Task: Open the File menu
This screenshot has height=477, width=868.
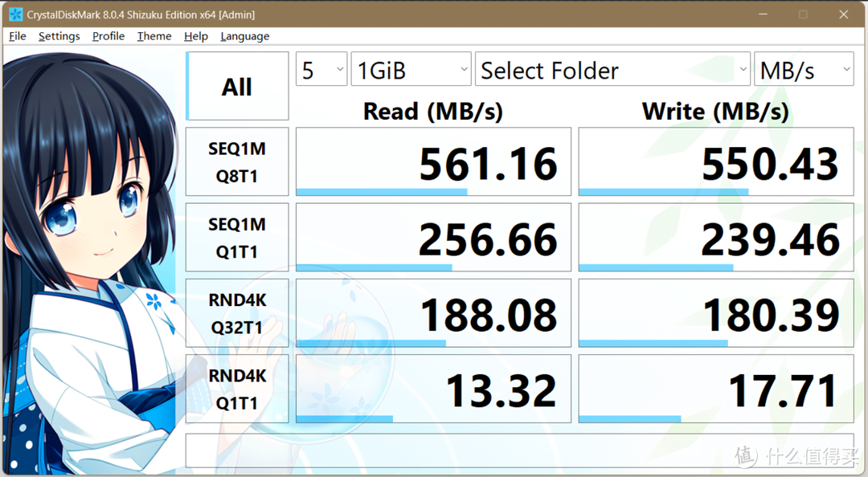Action: [16, 36]
